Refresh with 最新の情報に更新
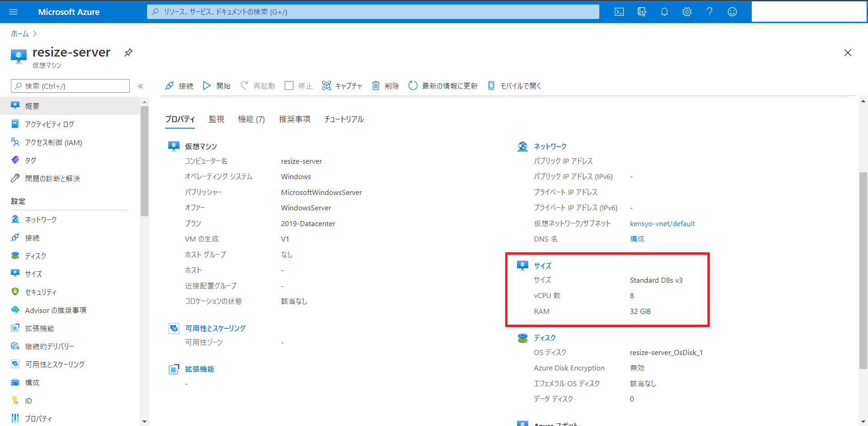The image size is (868, 426). 442,85
